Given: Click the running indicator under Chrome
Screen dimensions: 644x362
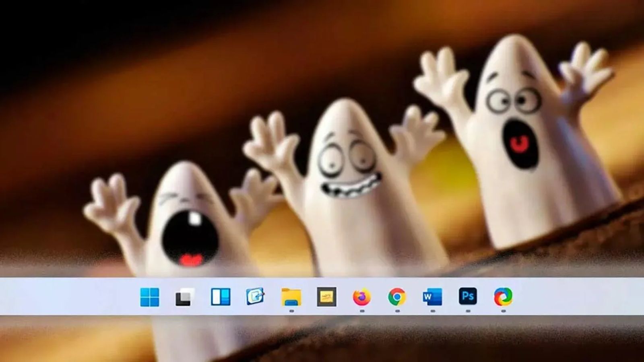Looking at the screenshot, I should tap(397, 311).
